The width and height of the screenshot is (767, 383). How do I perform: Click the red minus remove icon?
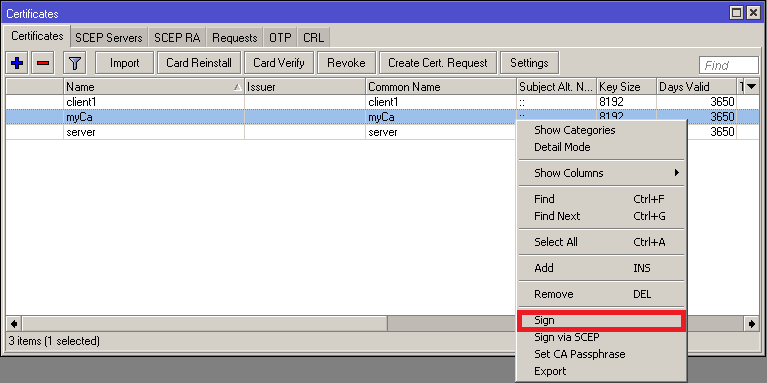click(x=43, y=63)
